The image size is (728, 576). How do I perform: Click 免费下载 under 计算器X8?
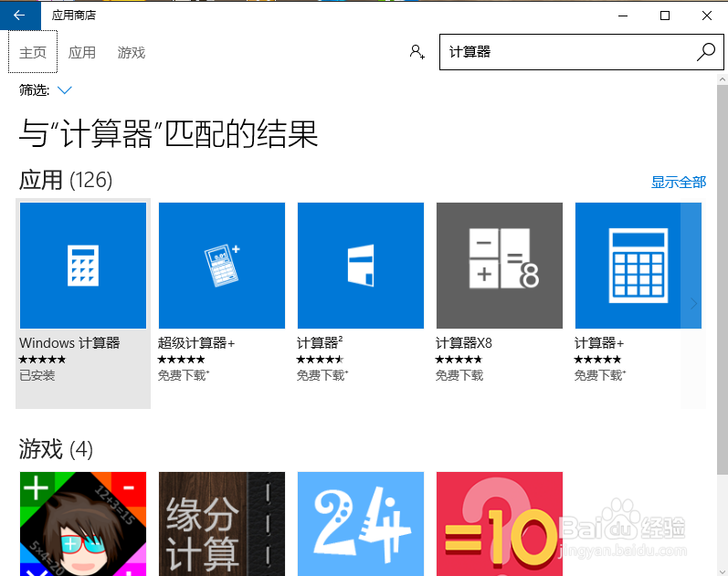[459, 375]
